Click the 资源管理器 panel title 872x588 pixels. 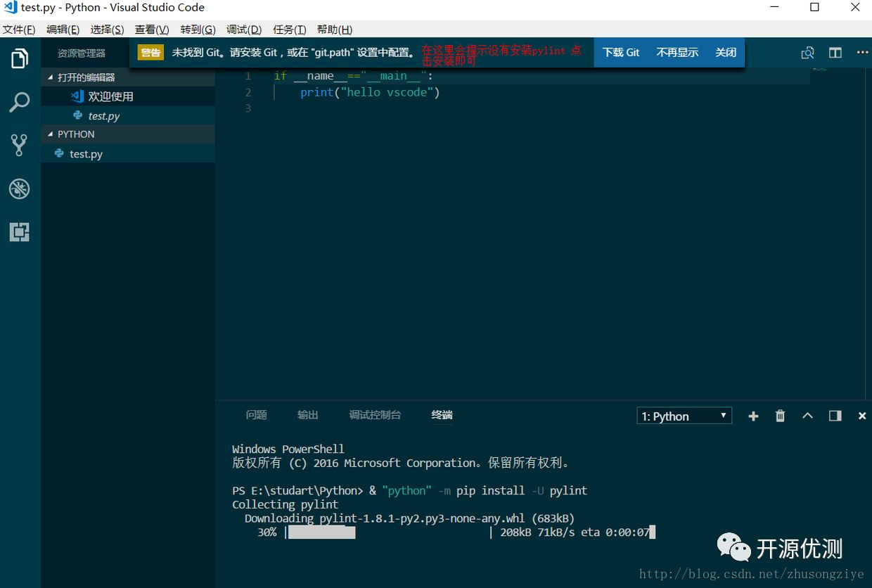tap(82, 53)
